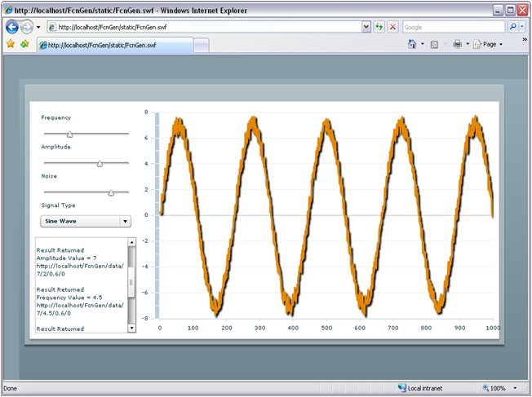Click the Amplitude slider thumb
The image size is (532, 397).
pyautogui.click(x=100, y=163)
